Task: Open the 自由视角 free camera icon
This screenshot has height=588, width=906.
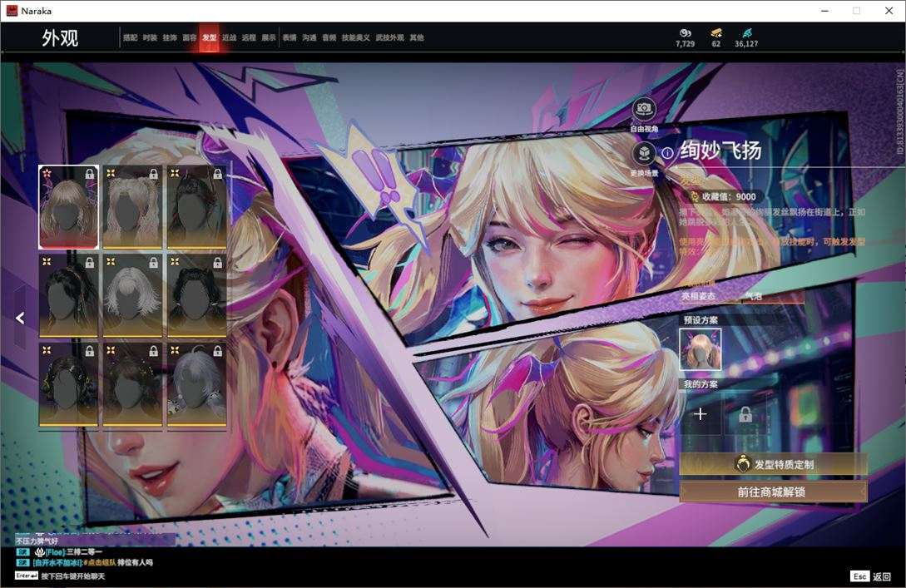Action: pyautogui.click(x=644, y=109)
